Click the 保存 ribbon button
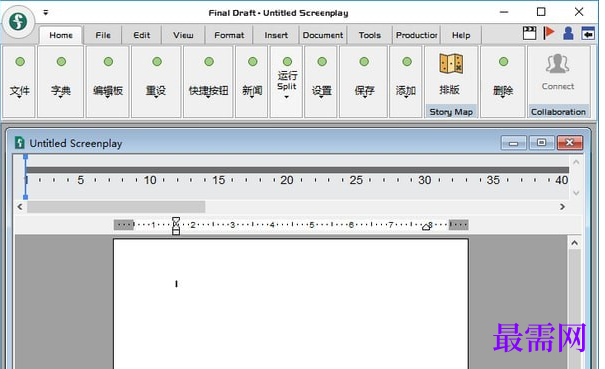The image size is (605, 369). coord(364,81)
